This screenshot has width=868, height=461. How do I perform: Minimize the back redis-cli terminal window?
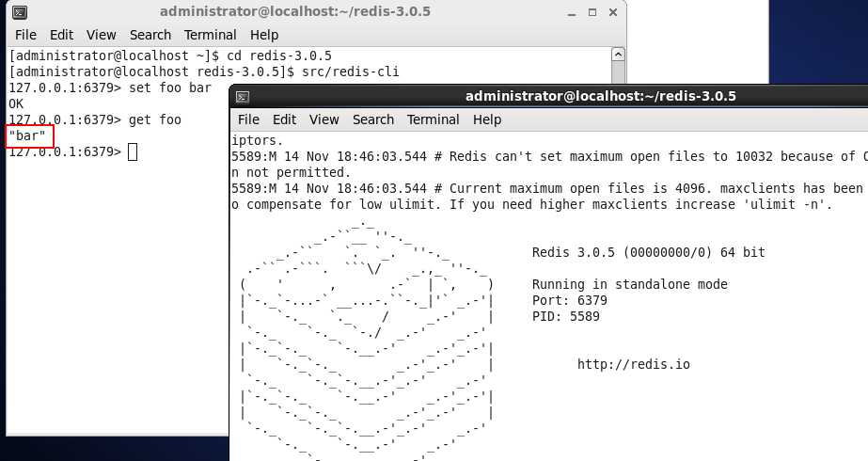[x=572, y=13]
